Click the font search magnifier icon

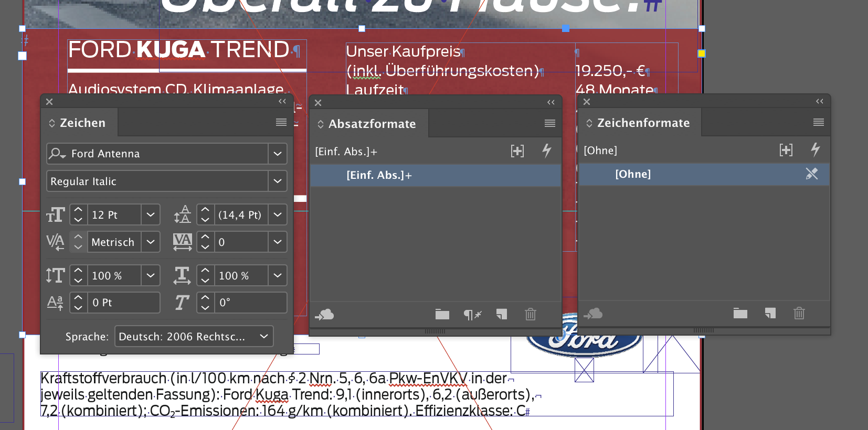(57, 153)
